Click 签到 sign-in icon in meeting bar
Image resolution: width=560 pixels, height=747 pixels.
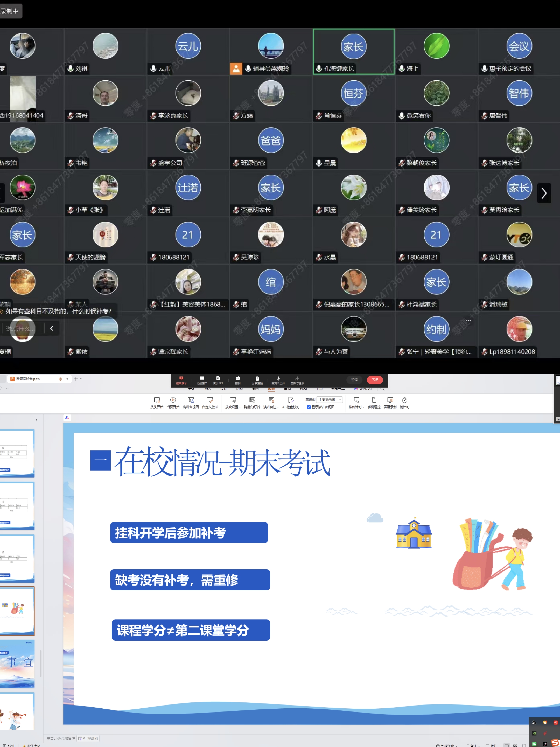238,379
